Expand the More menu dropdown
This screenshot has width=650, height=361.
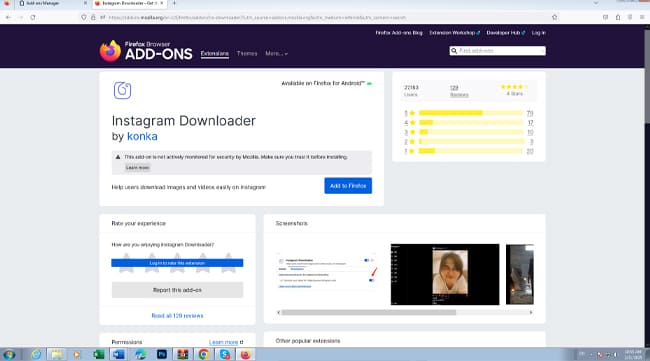(x=276, y=53)
